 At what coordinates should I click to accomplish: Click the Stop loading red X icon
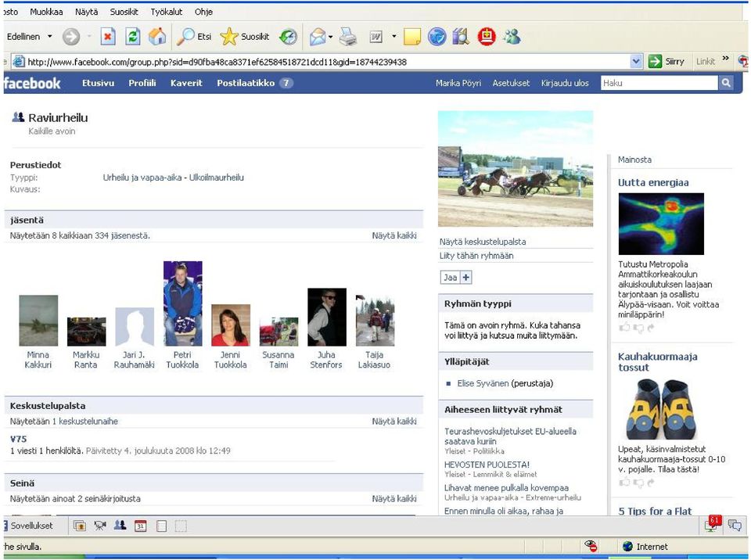[x=108, y=37]
